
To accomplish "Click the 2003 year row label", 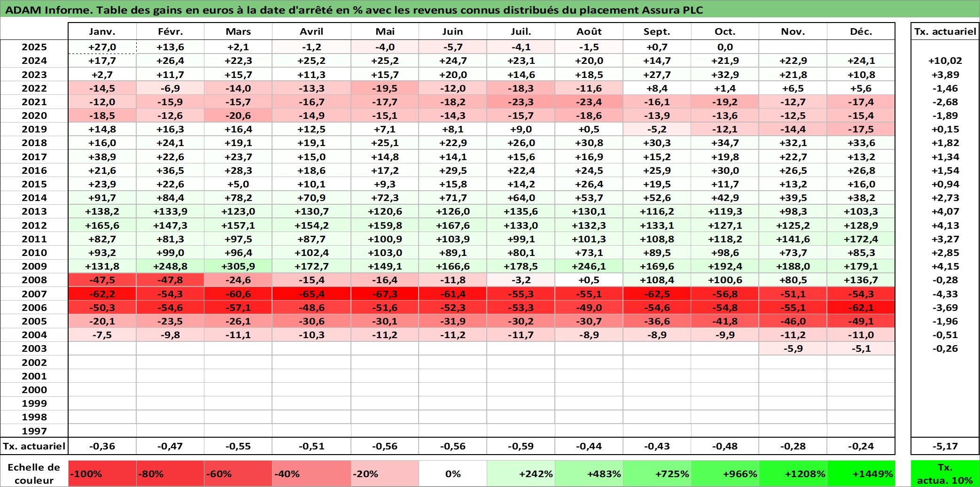I will pos(34,348).
